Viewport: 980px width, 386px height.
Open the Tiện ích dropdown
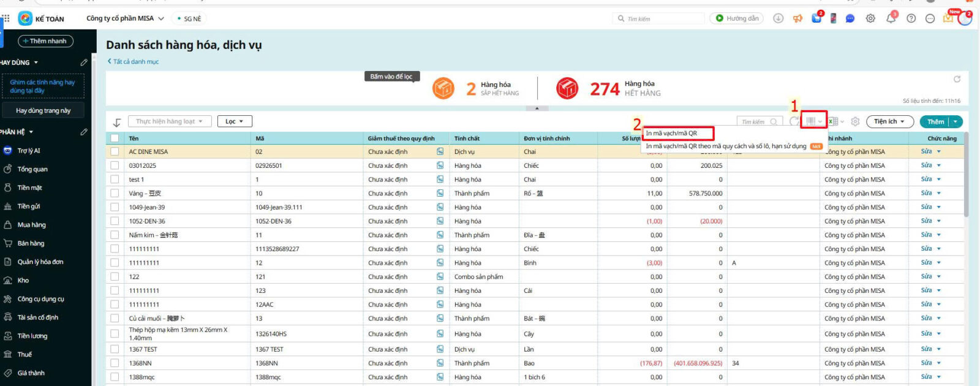tap(889, 121)
